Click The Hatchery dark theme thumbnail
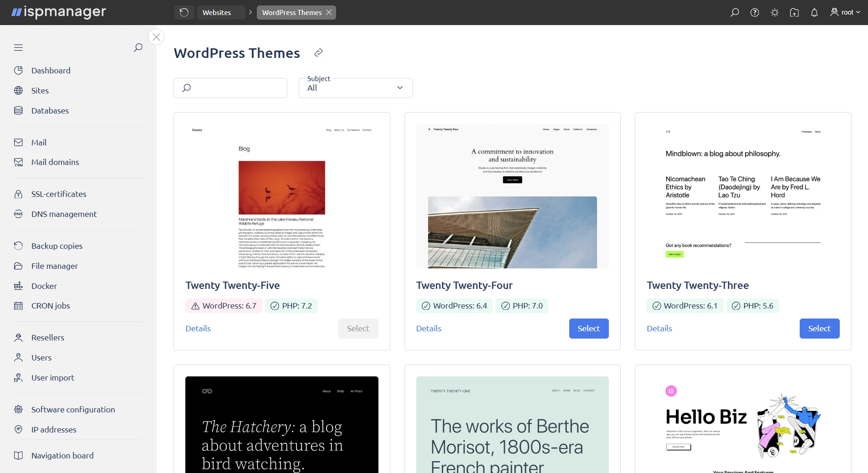The width and height of the screenshot is (868, 473). click(282, 425)
